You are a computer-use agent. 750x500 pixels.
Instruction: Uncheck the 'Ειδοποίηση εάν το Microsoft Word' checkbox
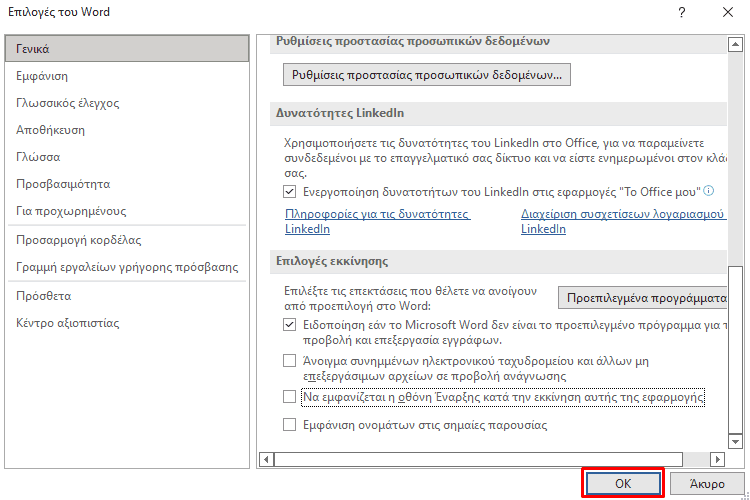point(290,325)
